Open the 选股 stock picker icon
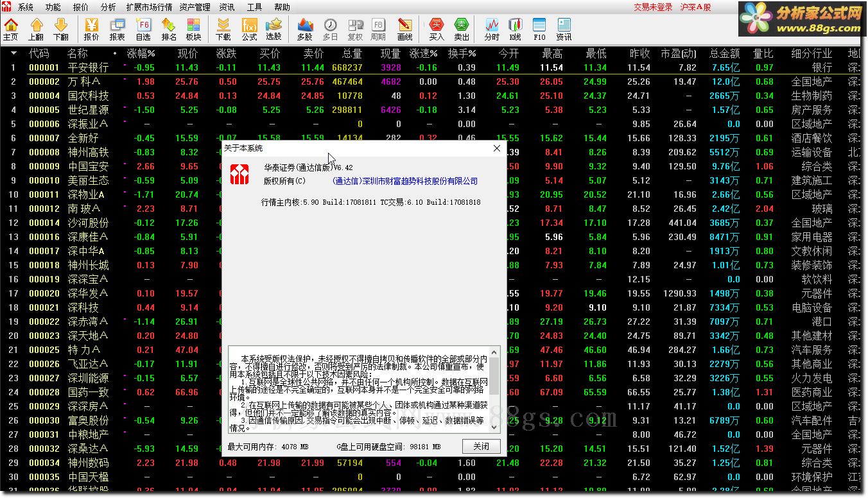This screenshot has width=868, height=498. 273,30
